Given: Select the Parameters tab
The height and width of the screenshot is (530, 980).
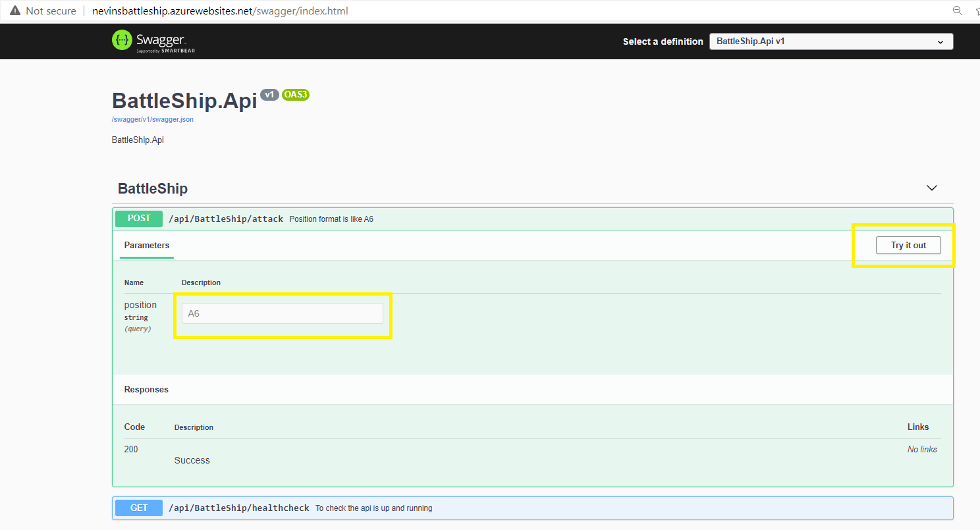Looking at the screenshot, I should [147, 246].
